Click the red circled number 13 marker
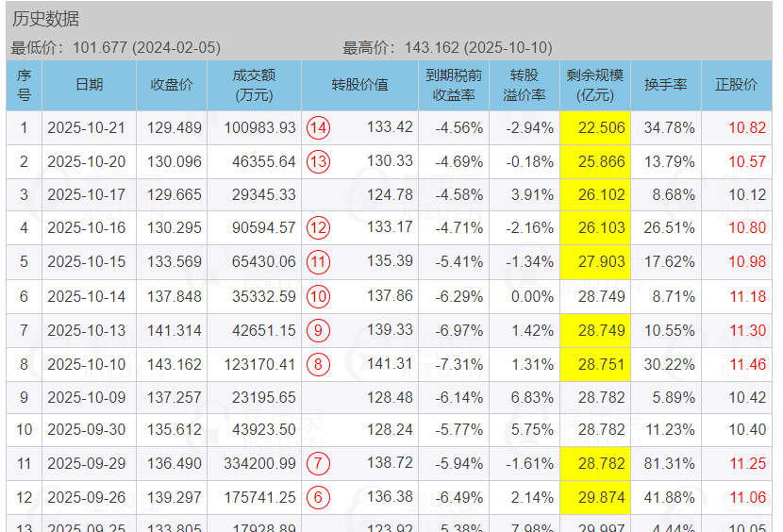 (318, 162)
